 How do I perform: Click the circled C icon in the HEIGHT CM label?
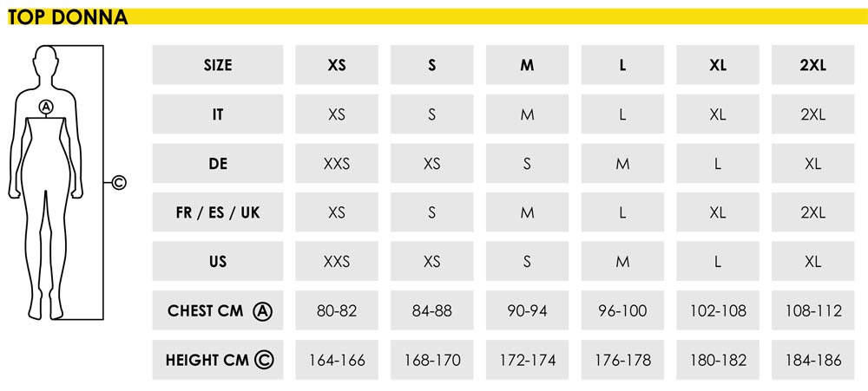pyautogui.click(x=264, y=360)
